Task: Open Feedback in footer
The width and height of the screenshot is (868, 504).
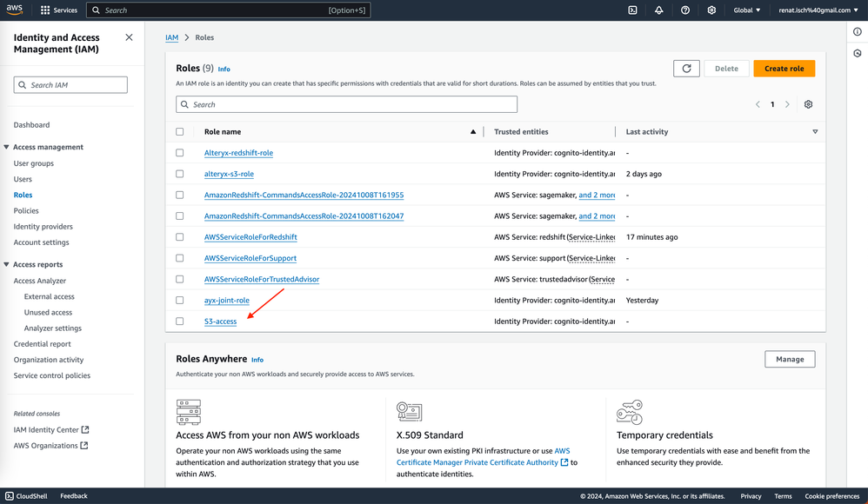Action: click(x=74, y=495)
